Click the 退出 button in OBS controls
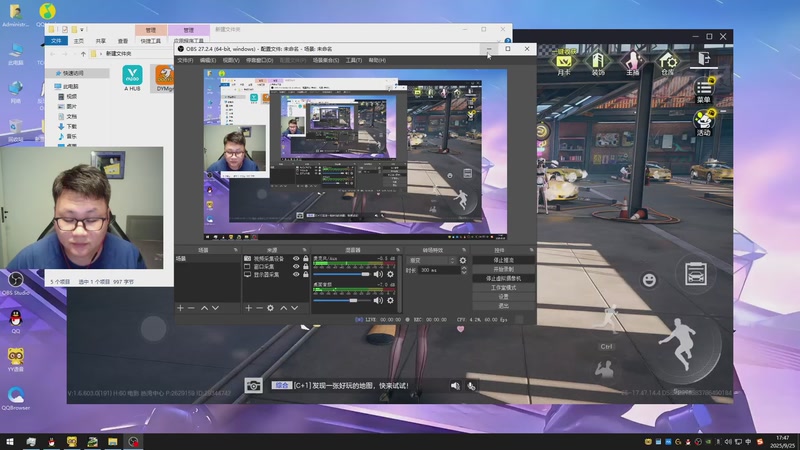The height and width of the screenshot is (450, 800). pyautogui.click(x=504, y=306)
